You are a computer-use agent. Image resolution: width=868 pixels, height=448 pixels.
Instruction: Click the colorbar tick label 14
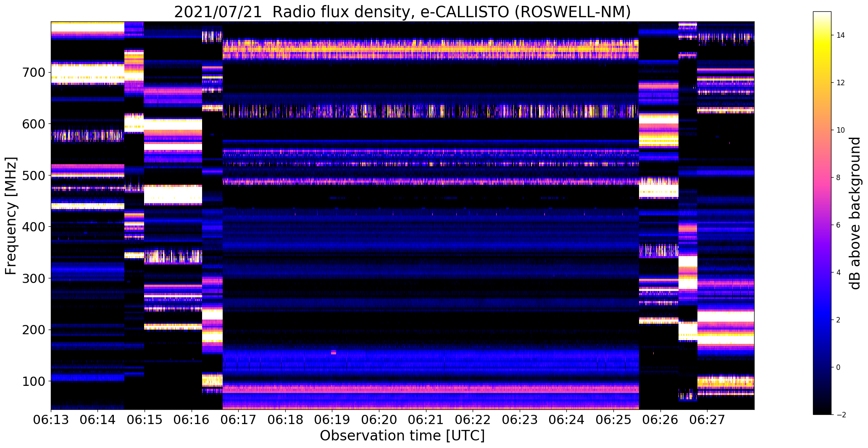(840, 35)
